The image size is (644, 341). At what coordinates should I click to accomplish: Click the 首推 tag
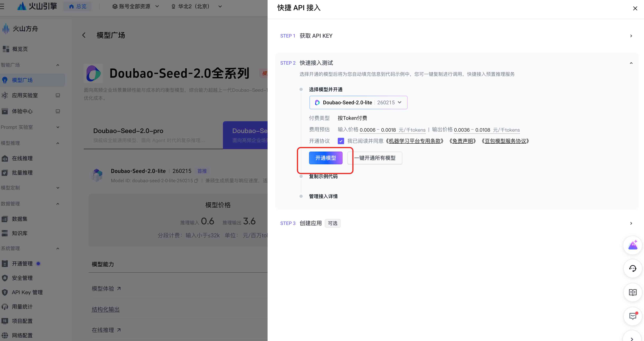(x=202, y=171)
